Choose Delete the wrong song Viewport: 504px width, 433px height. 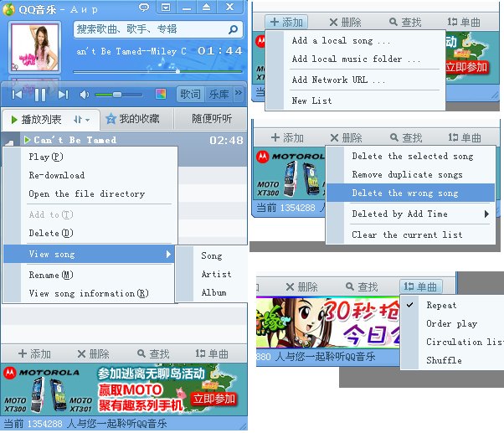(410, 193)
